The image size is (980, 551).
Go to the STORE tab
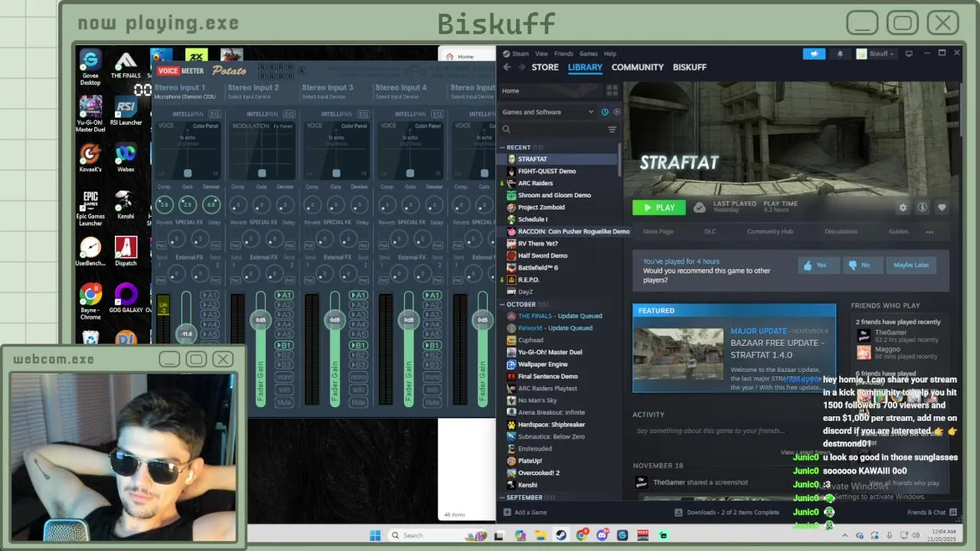pos(545,67)
